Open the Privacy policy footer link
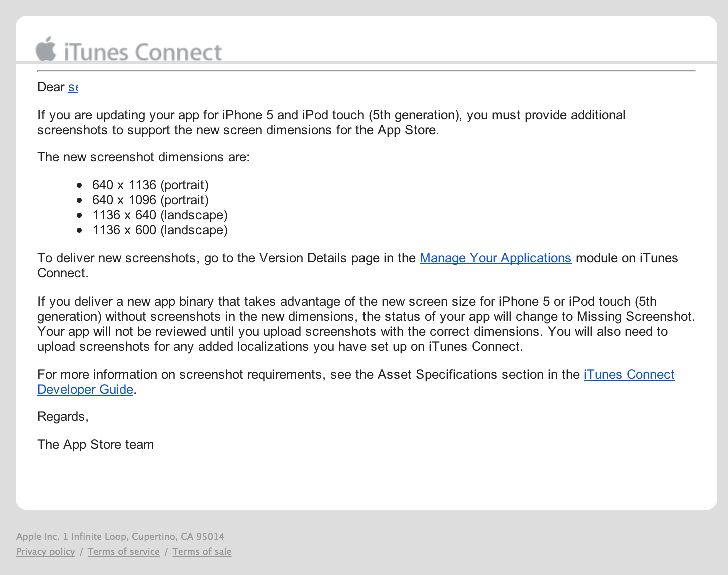The width and height of the screenshot is (728, 575). point(46,551)
